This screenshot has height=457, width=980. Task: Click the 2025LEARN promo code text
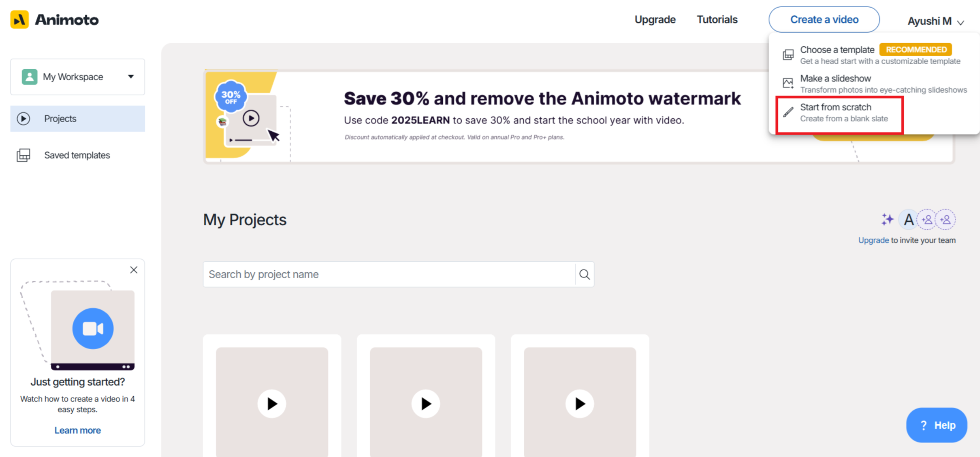click(x=420, y=120)
